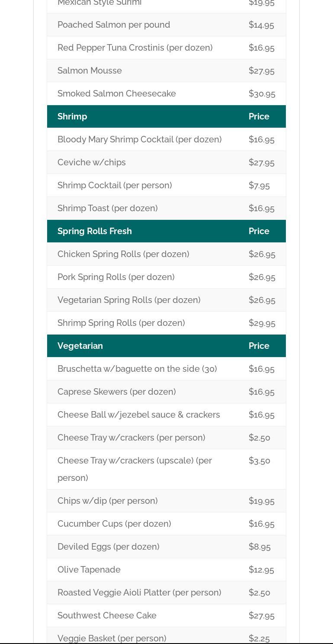Click Caprese Skewers per dozen item
Image resolution: width=333 pixels, height=644 pixels.
pyautogui.click(x=116, y=392)
